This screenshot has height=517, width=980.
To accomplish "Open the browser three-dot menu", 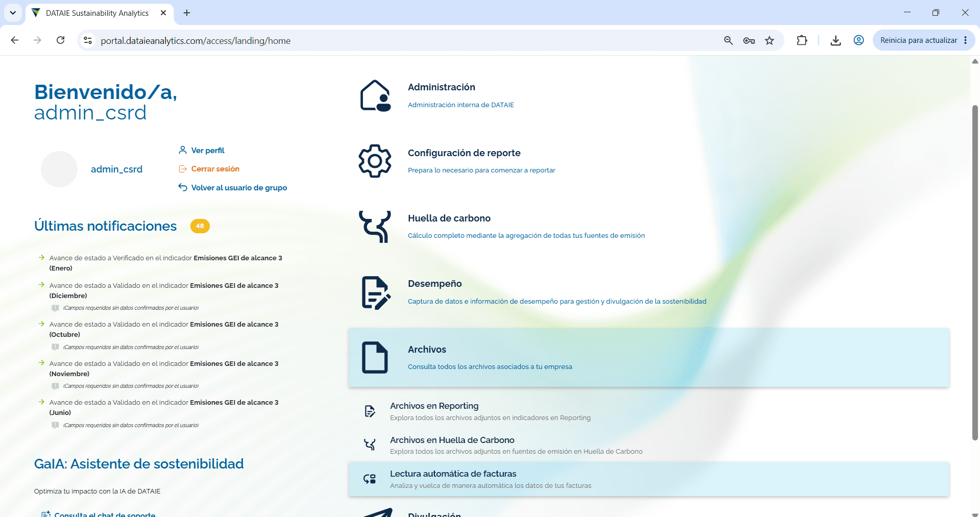I will click(x=966, y=40).
